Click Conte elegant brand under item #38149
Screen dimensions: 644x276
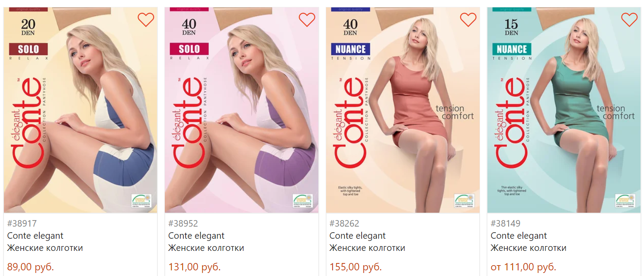tap(519, 236)
